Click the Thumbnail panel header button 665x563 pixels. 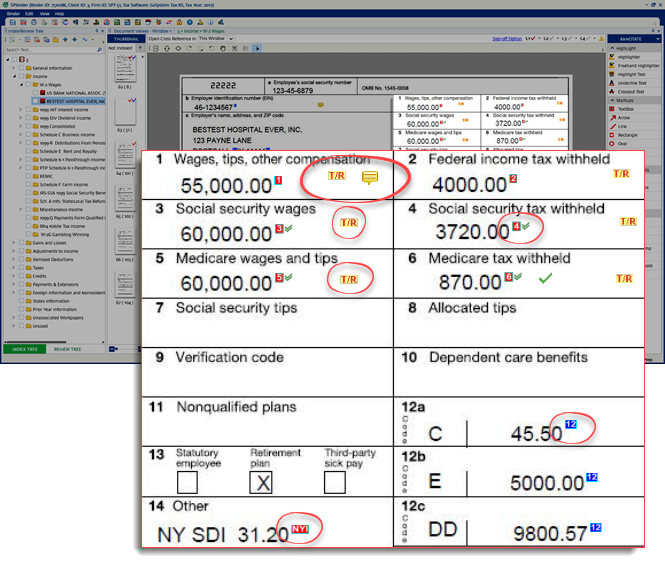point(126,39)
